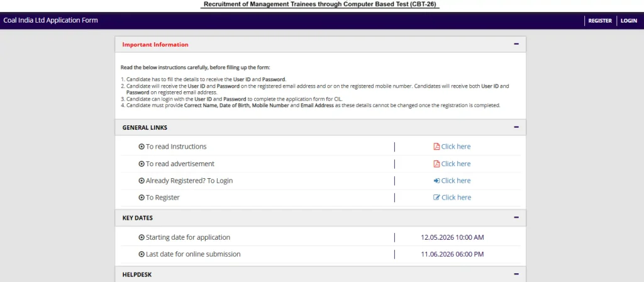Image resolution: width=644 pixels, height=282 pixels.
Task: Open LOGIN in the top navigation bar
Action: click(x=628, y=21)
